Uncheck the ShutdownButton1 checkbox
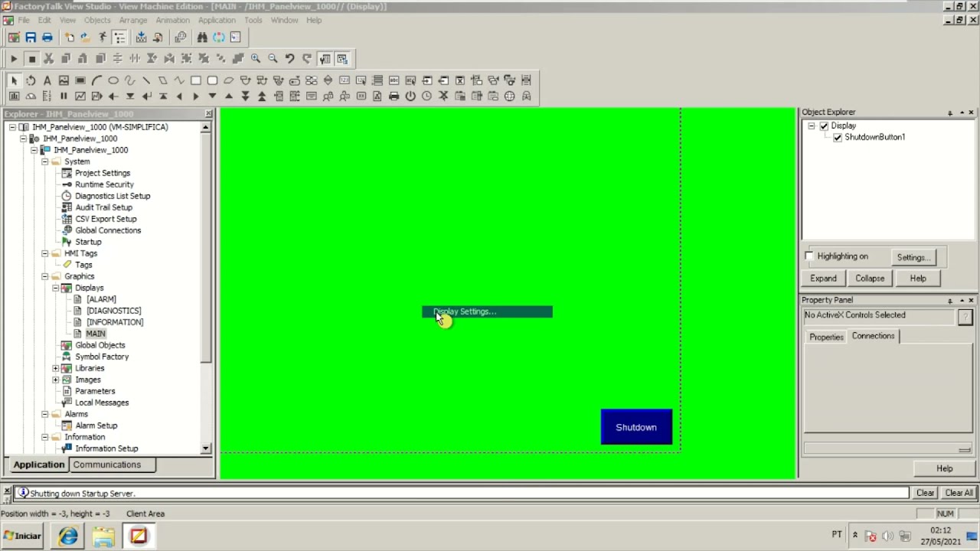Viewport: 980px width, 551px height. pyautogui.click(x=838, y=138)
